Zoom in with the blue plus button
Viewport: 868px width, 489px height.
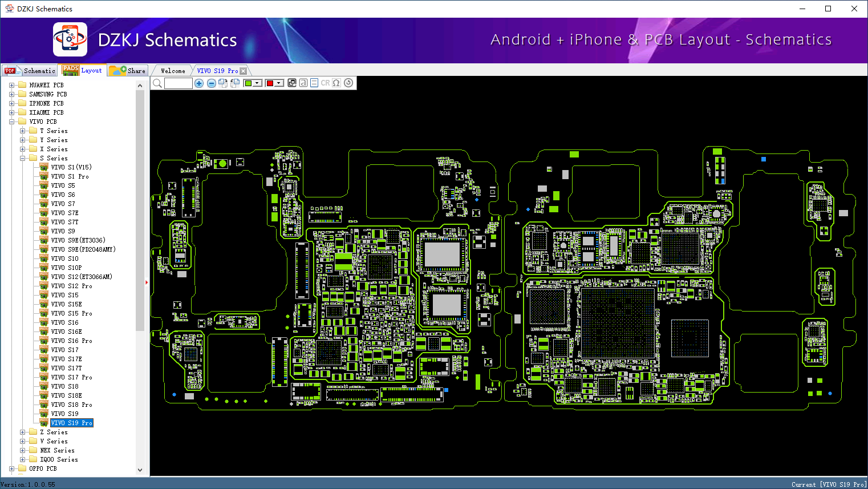pos(199,83)
